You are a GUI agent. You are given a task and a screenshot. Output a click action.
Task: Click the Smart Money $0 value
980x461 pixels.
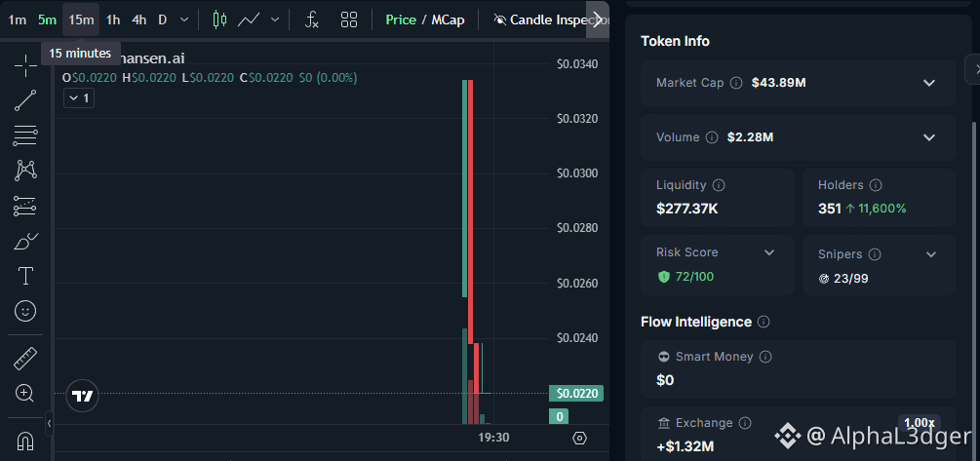click(x=665, y=380)
